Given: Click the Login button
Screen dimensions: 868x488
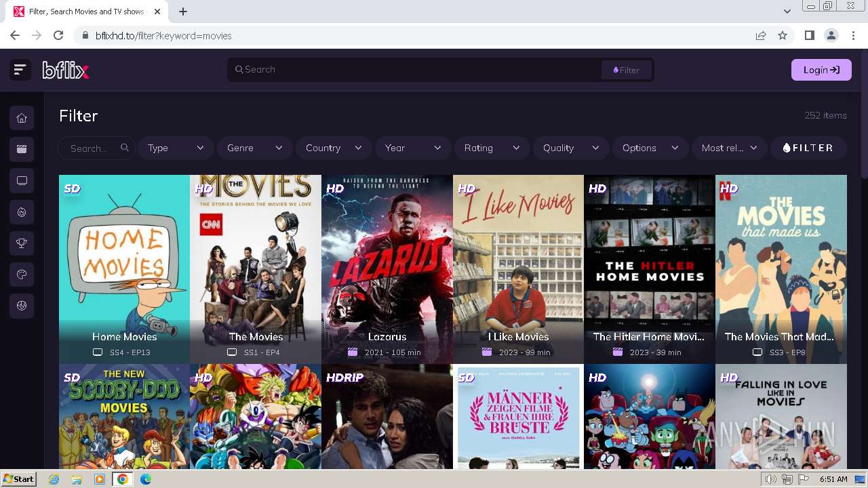Looking at the screenshot, I should pos(821,70).
